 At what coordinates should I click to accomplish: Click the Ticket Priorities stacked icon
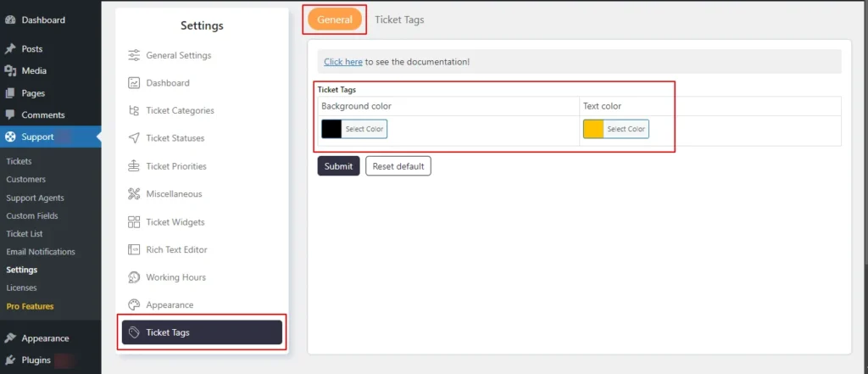point(133,165)
